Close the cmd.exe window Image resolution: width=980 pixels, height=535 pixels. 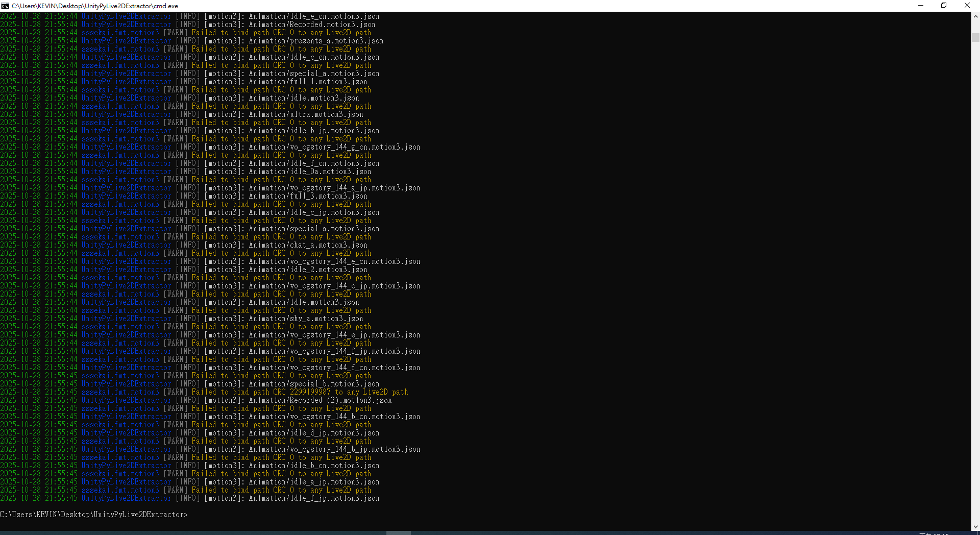click(x=967, y=6)
